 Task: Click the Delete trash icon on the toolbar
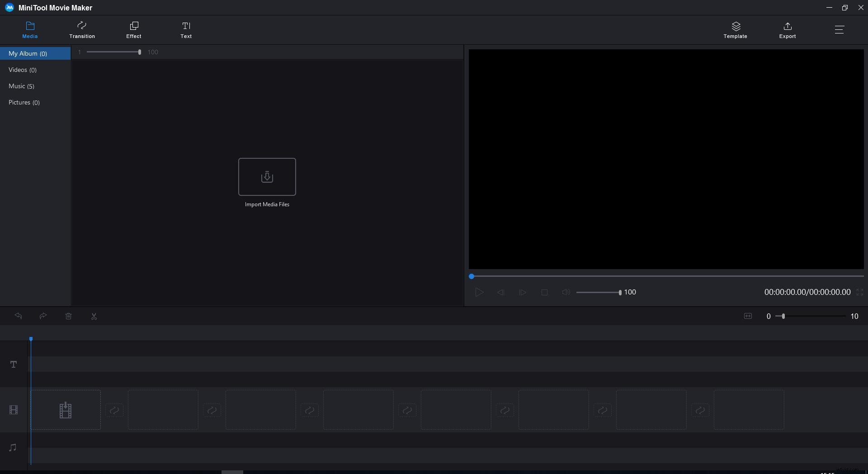69,316
